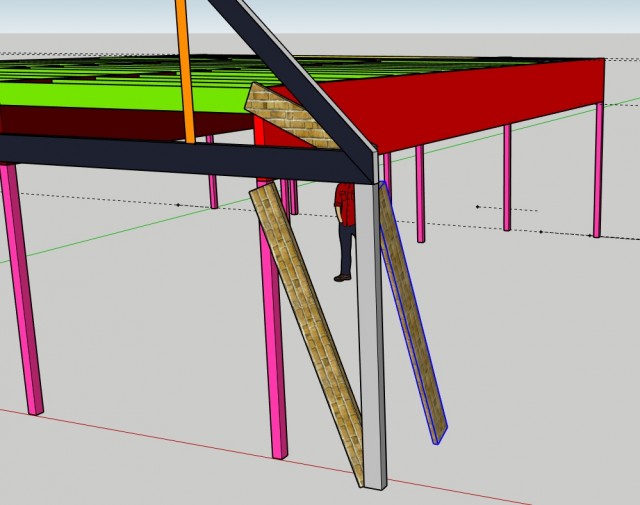Click the far-left pink post

tap(21, 288)
